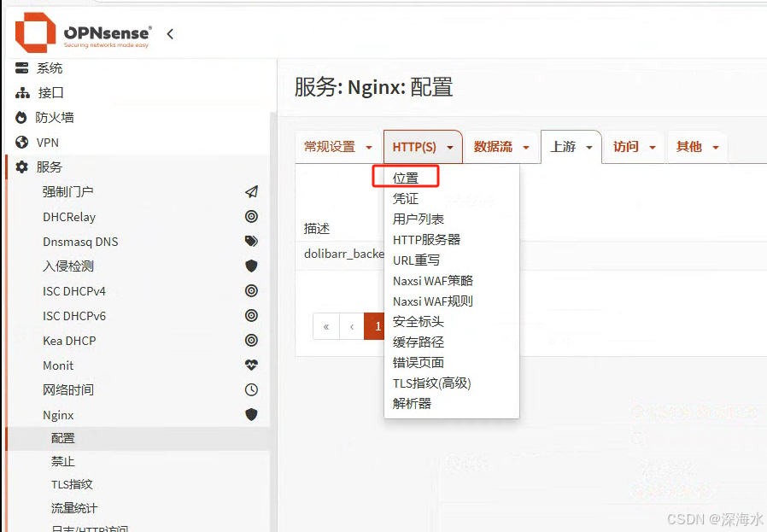Image resolution: width=767 pixels, height=532 pixels.
Task: Click the shield icon beside 入侵检测
Action: pyautogui.click(x=251, y=266)
